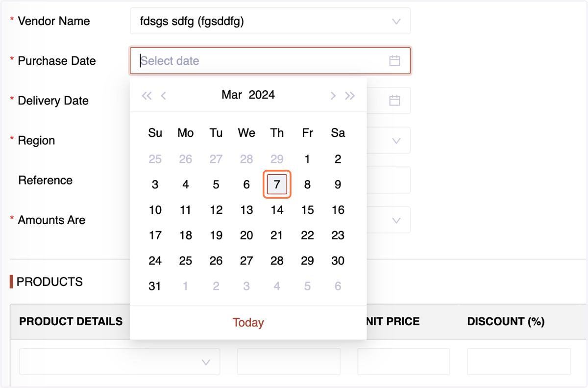Select March 20 in the calendar
The height and width of the screenshot is (388, 588).
(246, 235)
